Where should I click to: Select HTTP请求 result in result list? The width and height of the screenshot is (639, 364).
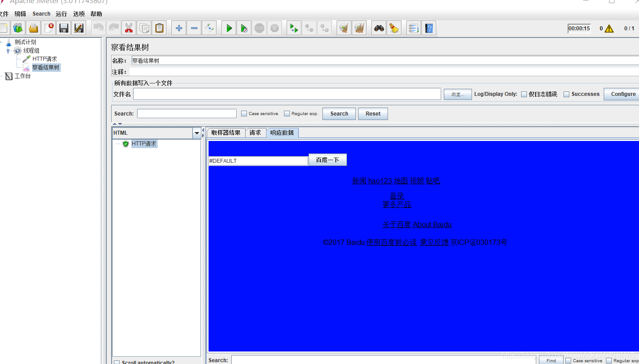pos(144,144)
